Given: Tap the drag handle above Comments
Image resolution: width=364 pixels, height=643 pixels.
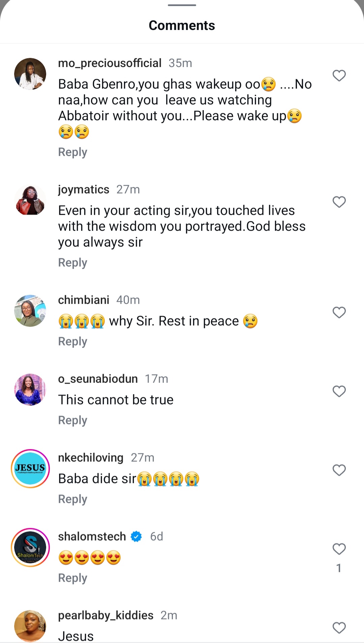Looking at the screenshot, I should coord(182,5).
